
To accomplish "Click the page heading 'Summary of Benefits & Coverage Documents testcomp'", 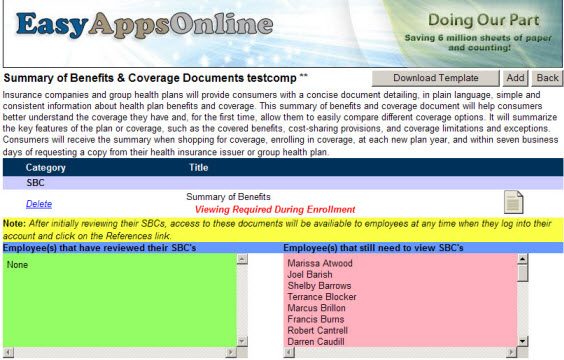I will (150, 78).
